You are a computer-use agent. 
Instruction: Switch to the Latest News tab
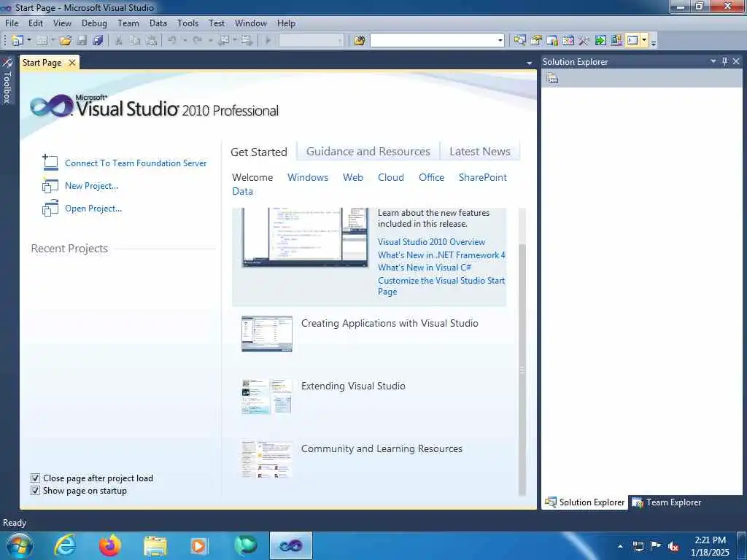point(480,152)
